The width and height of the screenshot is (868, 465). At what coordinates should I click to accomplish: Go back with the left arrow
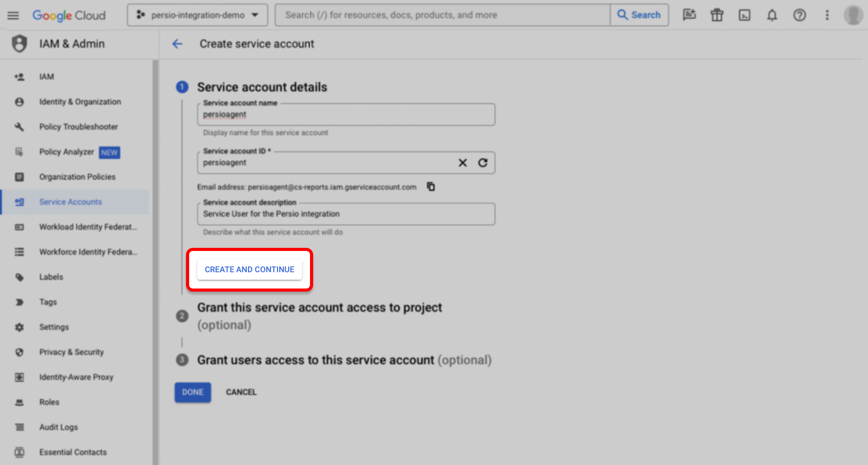coord(177,44)
